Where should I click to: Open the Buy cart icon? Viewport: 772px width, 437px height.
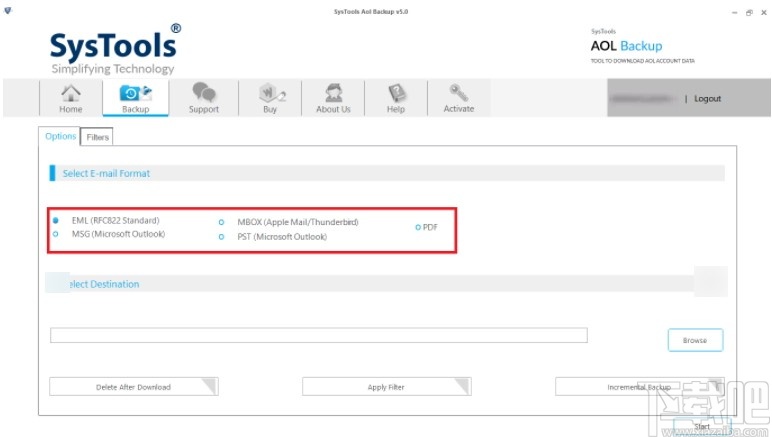pyautogui.click(x=270, y=98)
